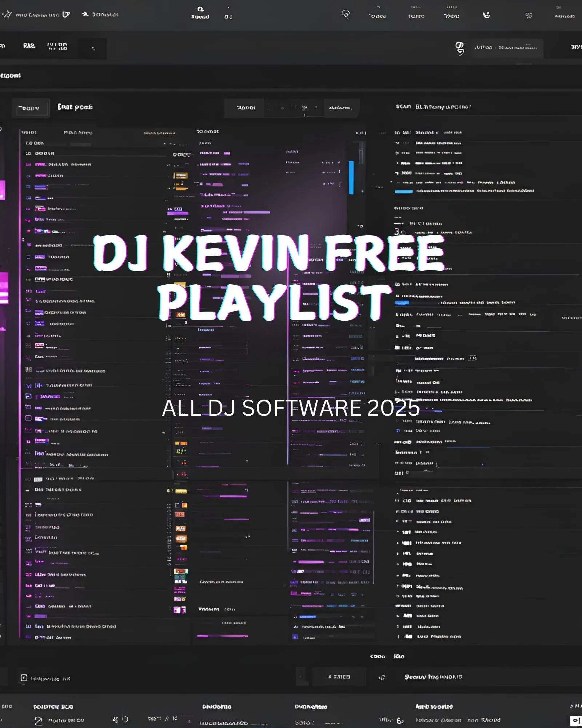Click the square icon in the lower status bar
This screenshot has height=728, width=582.
pyautogui.click(x=24, y=678)
